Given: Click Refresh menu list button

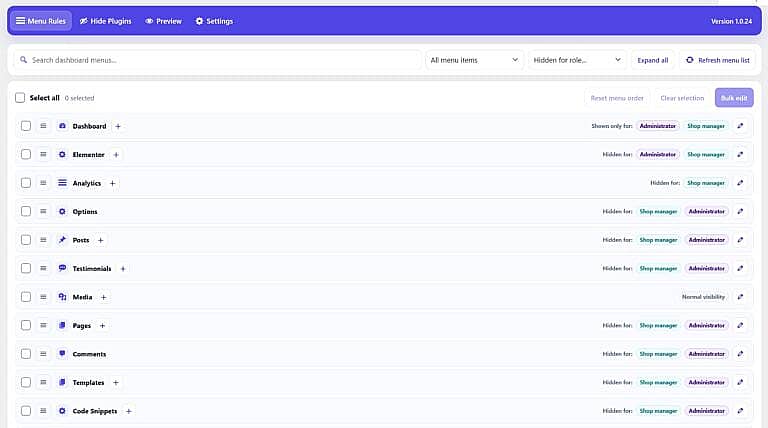Looking at the screenshot, I should pos(718,60).
